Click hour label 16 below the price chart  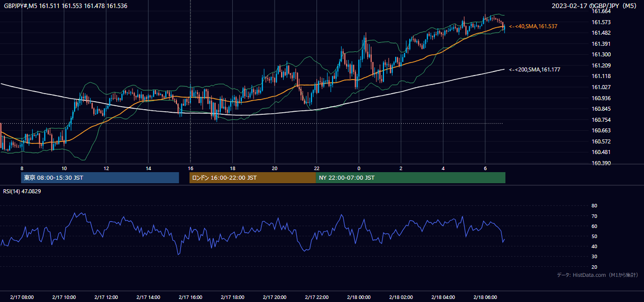tap(190, 168)
